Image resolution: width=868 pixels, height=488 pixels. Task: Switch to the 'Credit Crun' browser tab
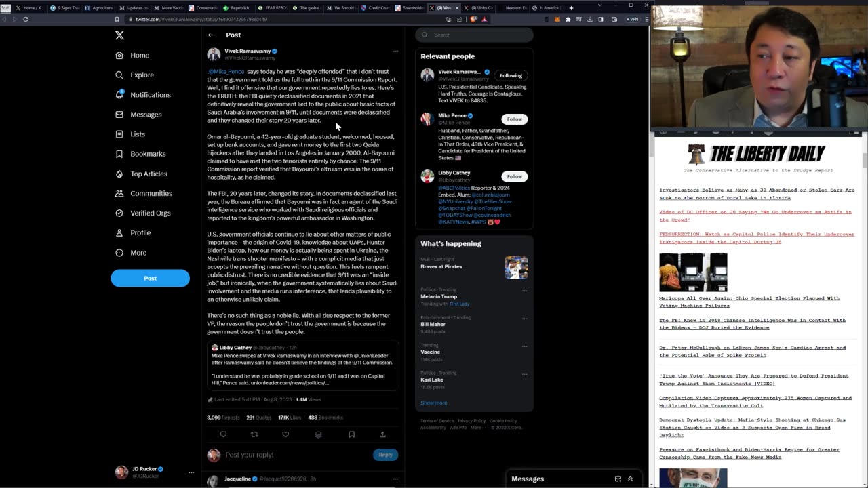375,8
